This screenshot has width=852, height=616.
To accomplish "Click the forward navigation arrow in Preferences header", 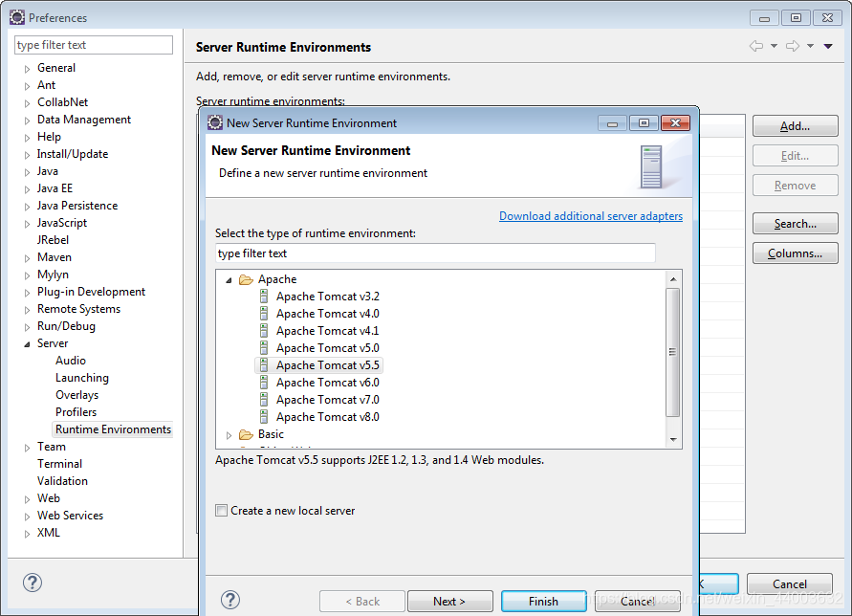I will coord(793,46).
